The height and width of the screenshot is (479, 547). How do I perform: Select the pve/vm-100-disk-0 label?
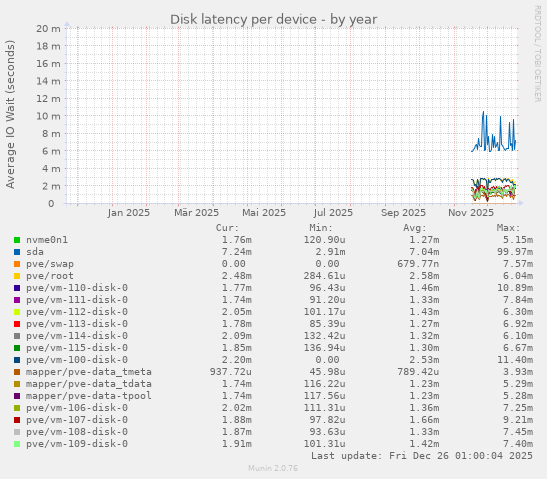tap(77, 360)
